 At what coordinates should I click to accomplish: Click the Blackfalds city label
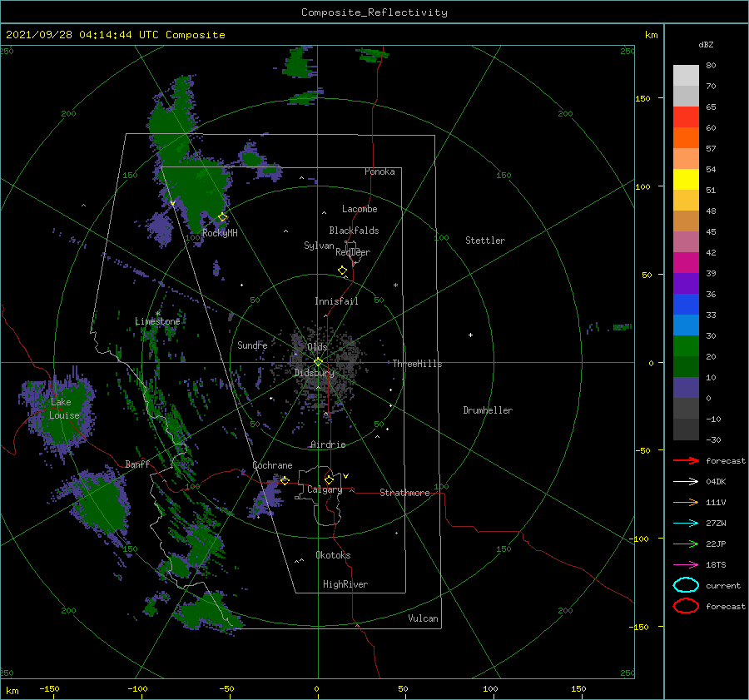click(x=354, y=231)
